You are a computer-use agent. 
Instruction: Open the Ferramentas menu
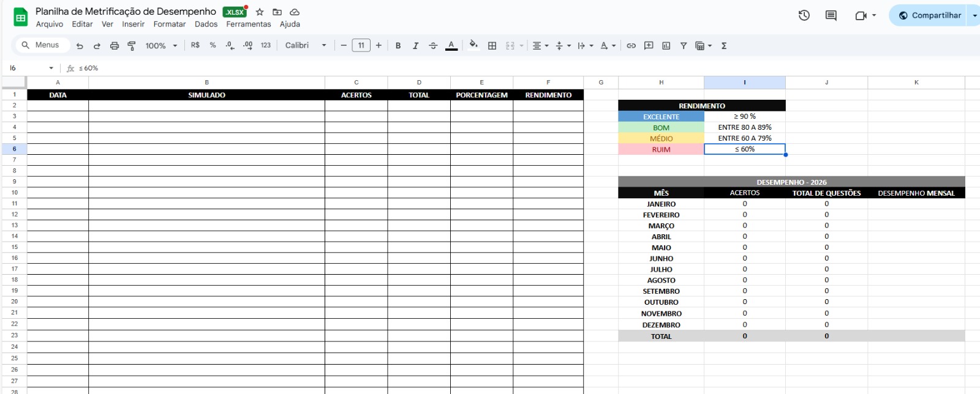click(248, 24)
